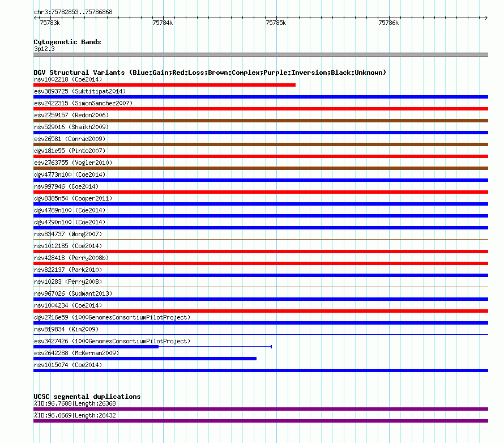
Task: Click the %ID:96.7688|Length:26368 label
Action: pyautogui.click(x=75, y=403)
